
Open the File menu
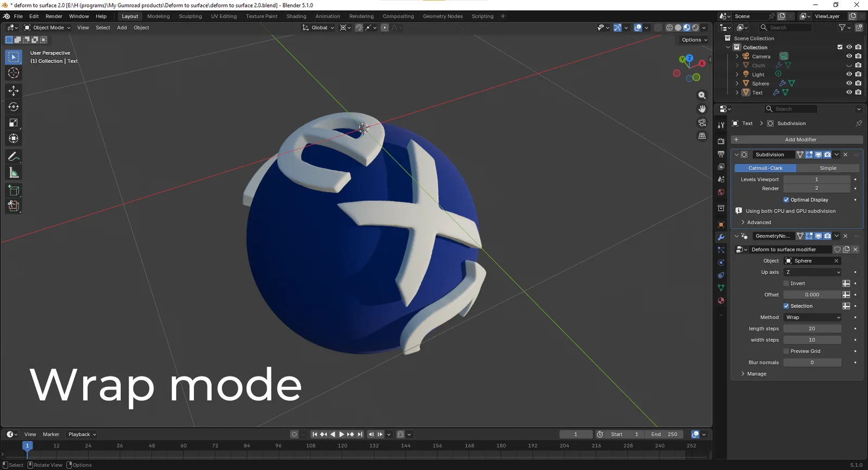(x=18, y=16)
